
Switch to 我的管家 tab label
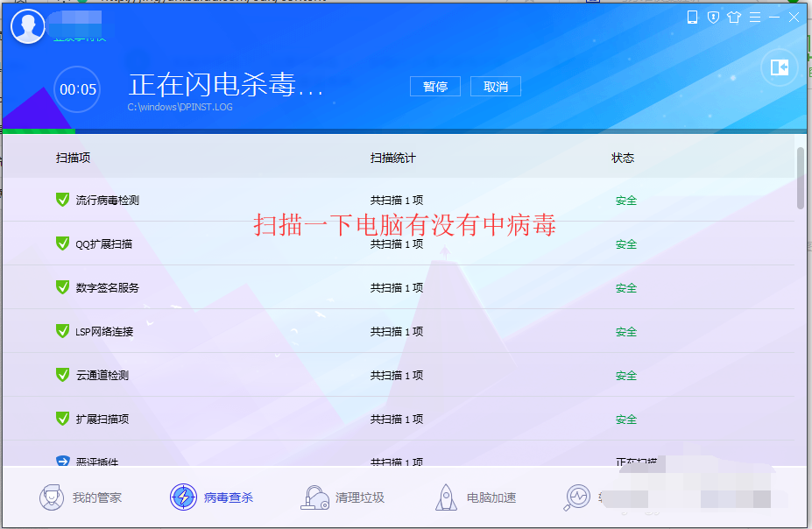click(x=97, y=498)
